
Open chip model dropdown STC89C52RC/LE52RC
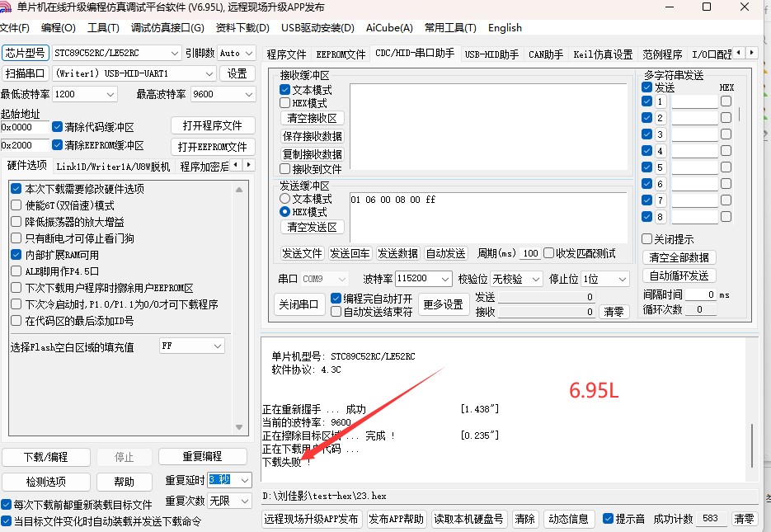click(116, 53)
